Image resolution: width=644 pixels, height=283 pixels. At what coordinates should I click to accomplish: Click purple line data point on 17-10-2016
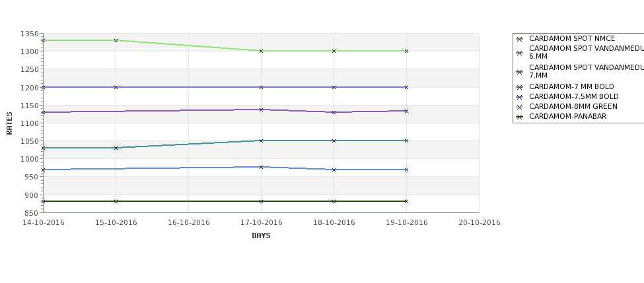click(261, 110)
